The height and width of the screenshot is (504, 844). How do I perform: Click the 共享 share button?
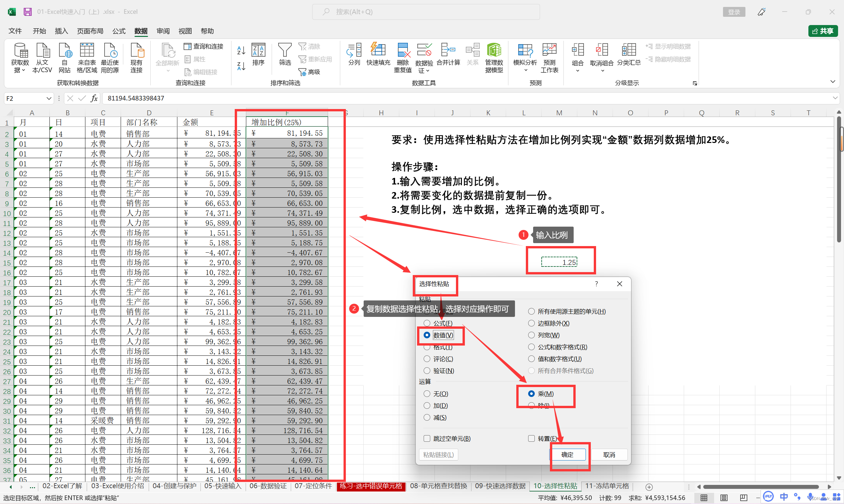[x=823, y=31]
